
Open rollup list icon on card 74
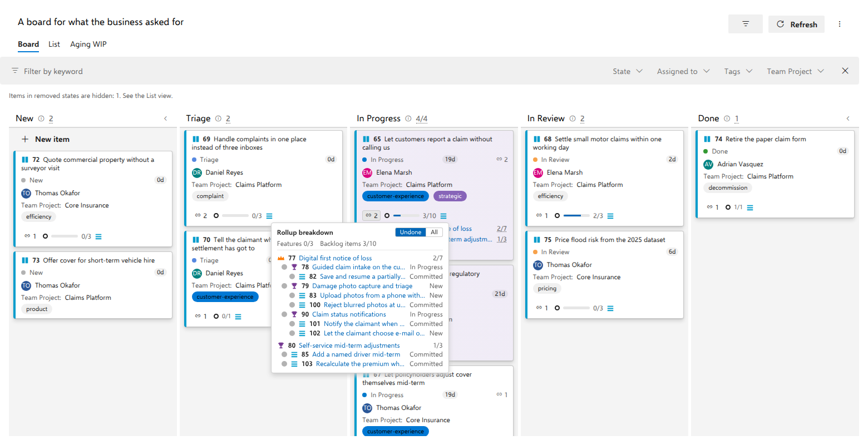pos(750,207)
